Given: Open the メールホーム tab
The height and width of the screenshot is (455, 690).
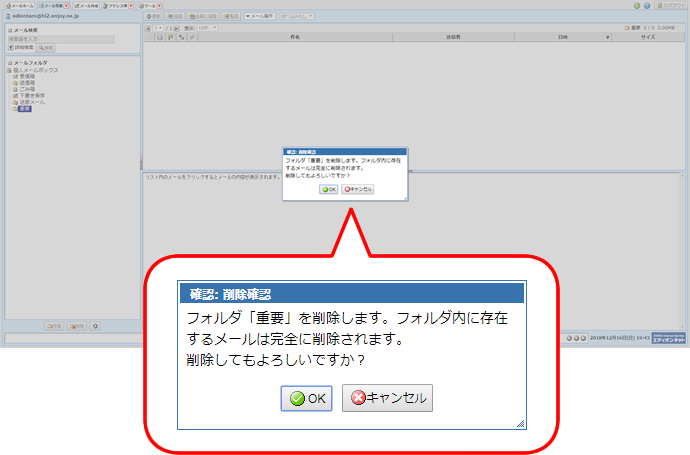Looking at the screenshot, I should tap(19, 6).
